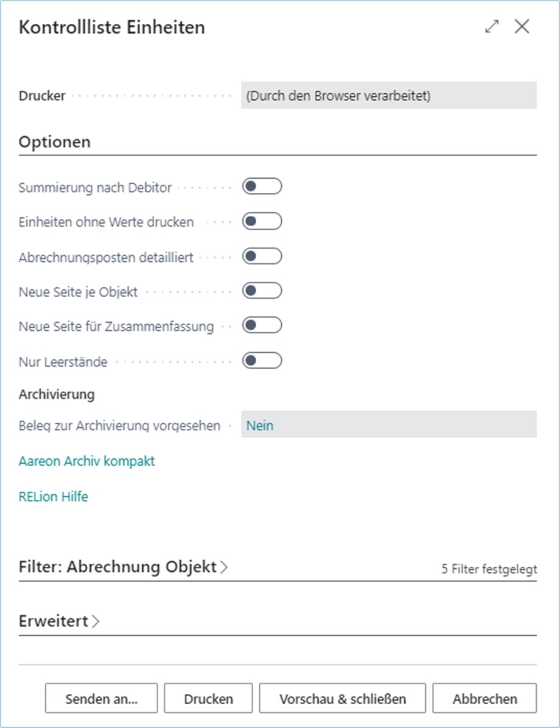Enable Summierung nach Debitor
Screen dimensions: 560x728
pos(261,187)
